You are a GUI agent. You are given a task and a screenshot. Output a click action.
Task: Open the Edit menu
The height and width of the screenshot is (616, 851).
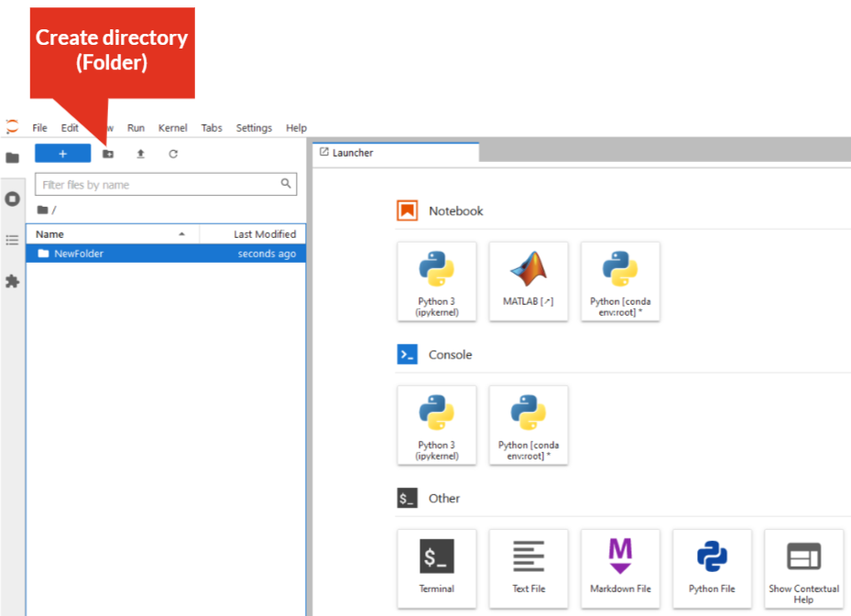(70, 128)
